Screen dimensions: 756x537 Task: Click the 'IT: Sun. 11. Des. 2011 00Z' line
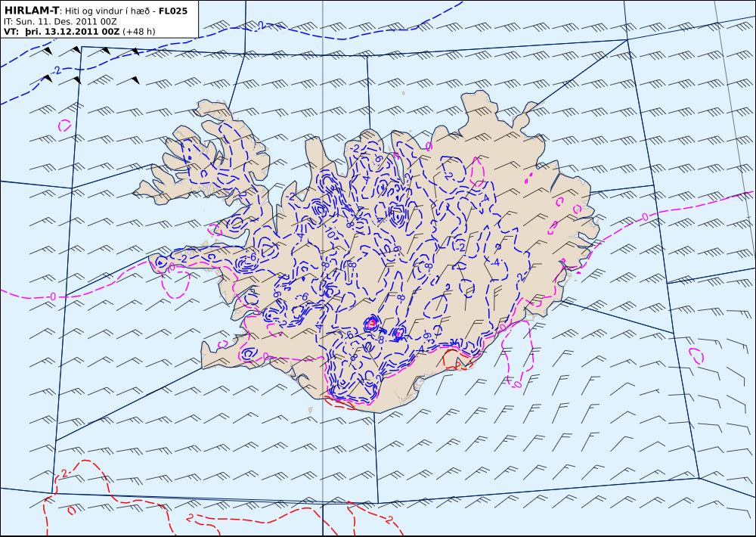click(60, 22)
